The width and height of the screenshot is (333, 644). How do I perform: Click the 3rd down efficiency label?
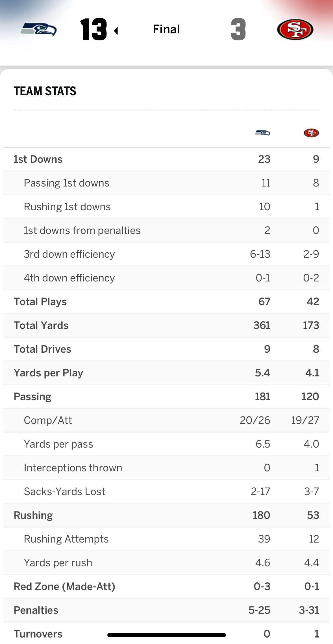pyautogui.click(x=69, y=254)
